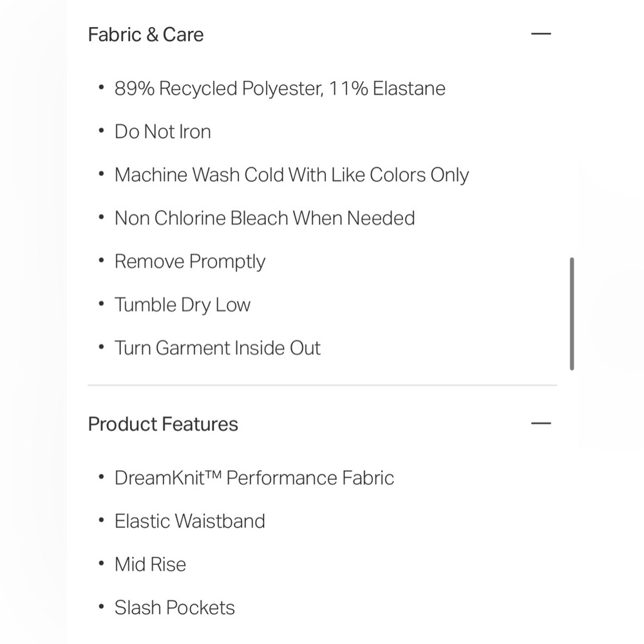Click the divider line between sections
Viewport: 644px width, 644px height.
[x=322, y=385]
